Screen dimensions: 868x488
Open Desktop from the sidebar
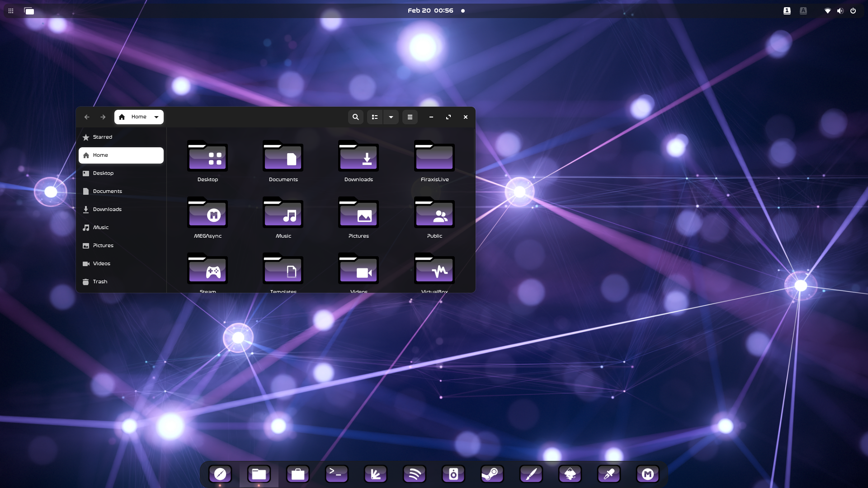pyautogui.click(x=121, y=173)
